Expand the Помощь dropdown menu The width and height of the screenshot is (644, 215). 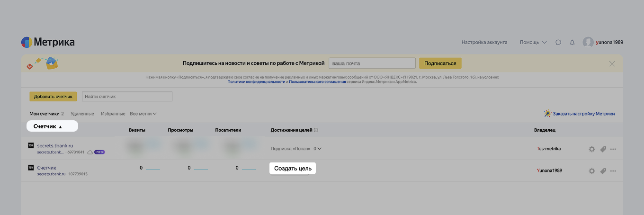coord(533,42)
